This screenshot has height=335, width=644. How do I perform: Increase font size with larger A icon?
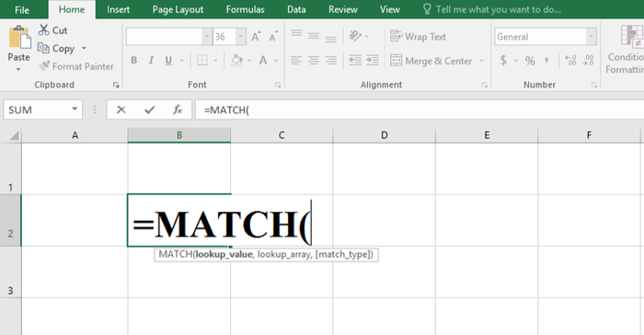click(256, 37)
